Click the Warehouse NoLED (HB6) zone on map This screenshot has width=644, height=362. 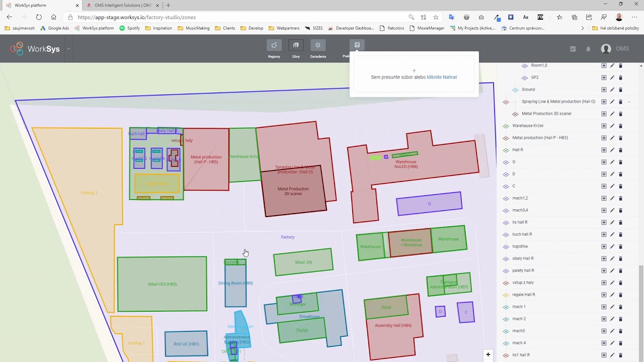[x=406, y=164]
